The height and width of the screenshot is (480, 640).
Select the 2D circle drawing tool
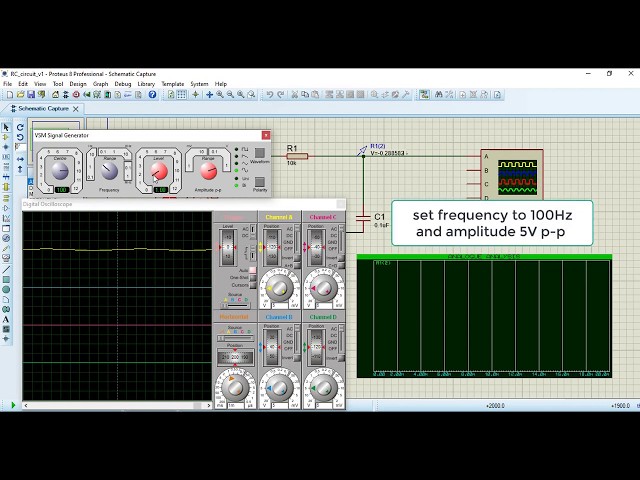click(6, 289)
